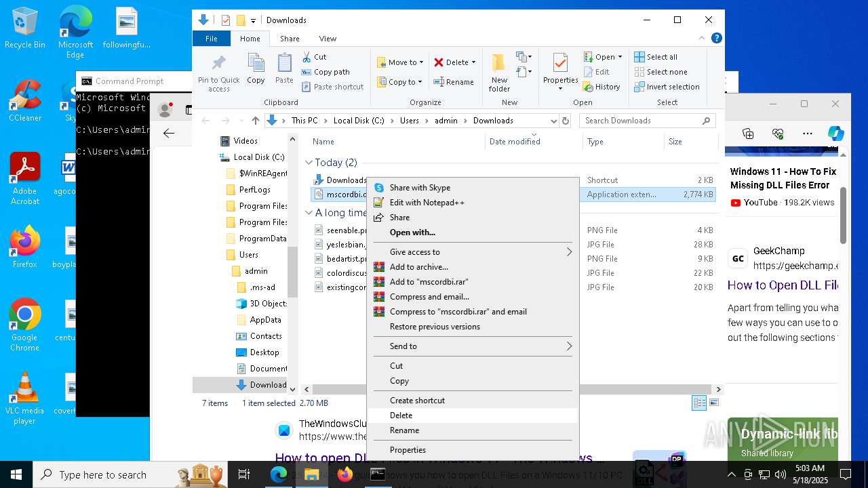Open Firefox from the taskbar
The width and height of the screenshot is (868, 488).
point(344,474)
